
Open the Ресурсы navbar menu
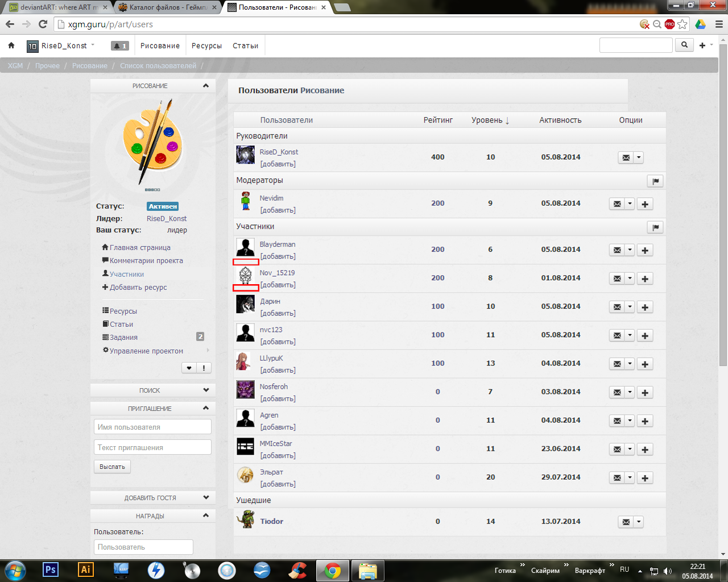coord(206,46)
